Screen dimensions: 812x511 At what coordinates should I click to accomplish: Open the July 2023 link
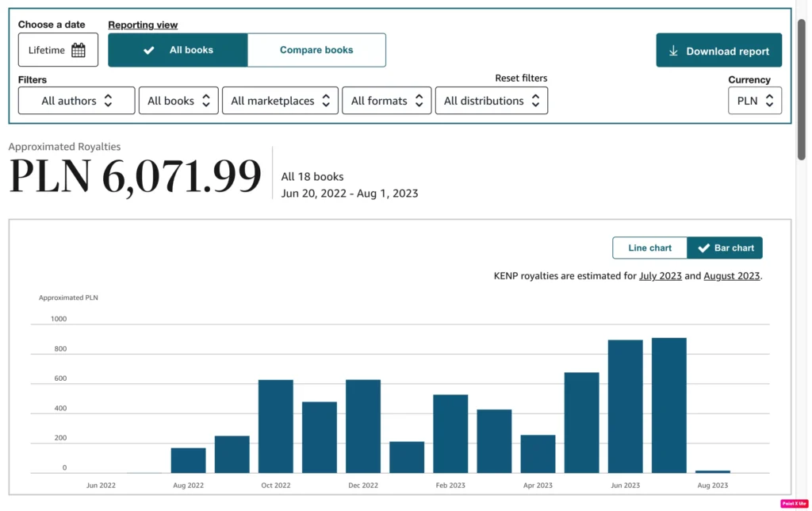pos(661,276)
